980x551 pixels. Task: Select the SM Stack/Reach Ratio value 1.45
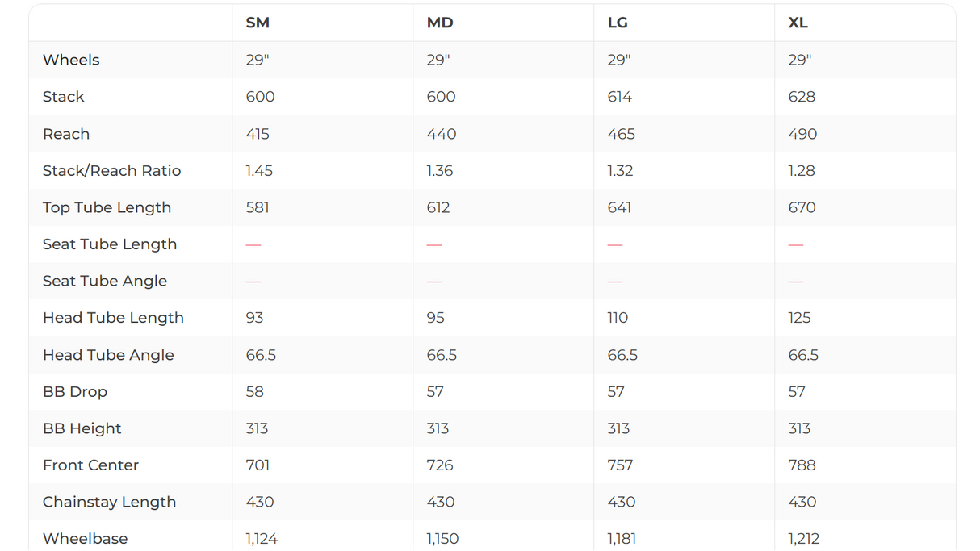click(259, 170)
